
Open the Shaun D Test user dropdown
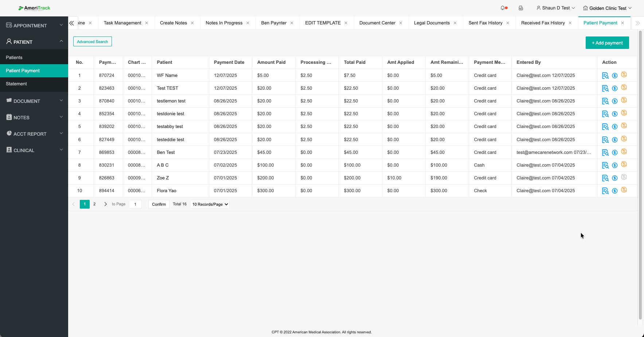(x=555, y=8)
